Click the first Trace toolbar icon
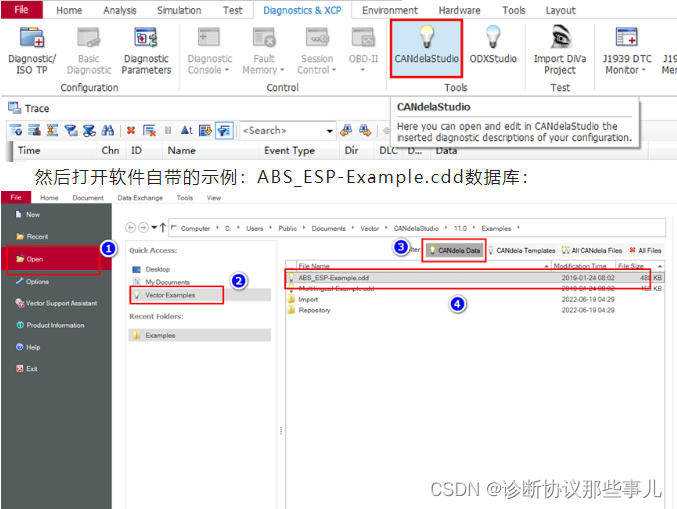Screen dimensions: 677x509 click(16, 130)
